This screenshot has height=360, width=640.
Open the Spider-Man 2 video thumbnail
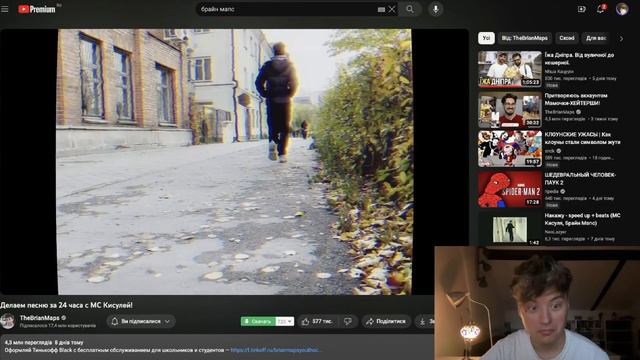[510, 189]
